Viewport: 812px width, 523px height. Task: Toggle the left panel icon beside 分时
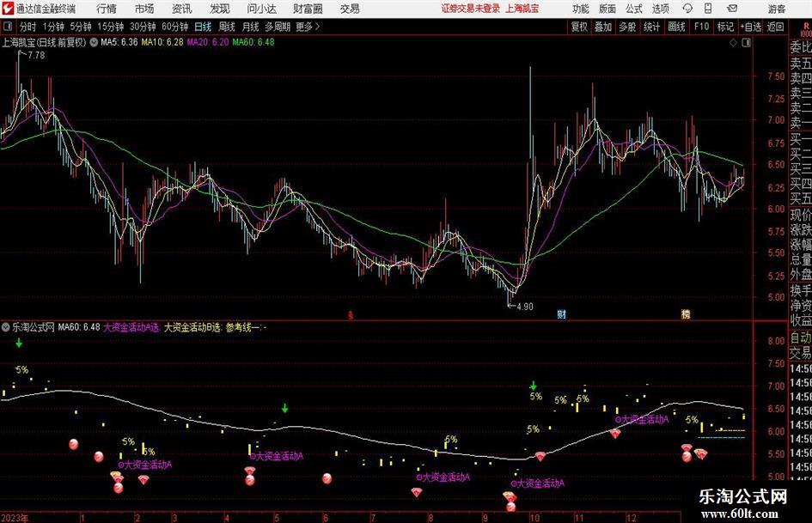point(8,27)
